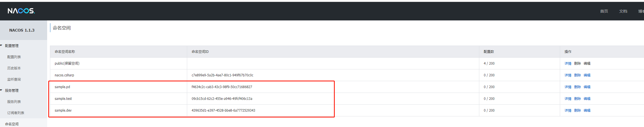Edit the sample.pd namespace
The height and width of the screenshot is (127, 644).
587,87
